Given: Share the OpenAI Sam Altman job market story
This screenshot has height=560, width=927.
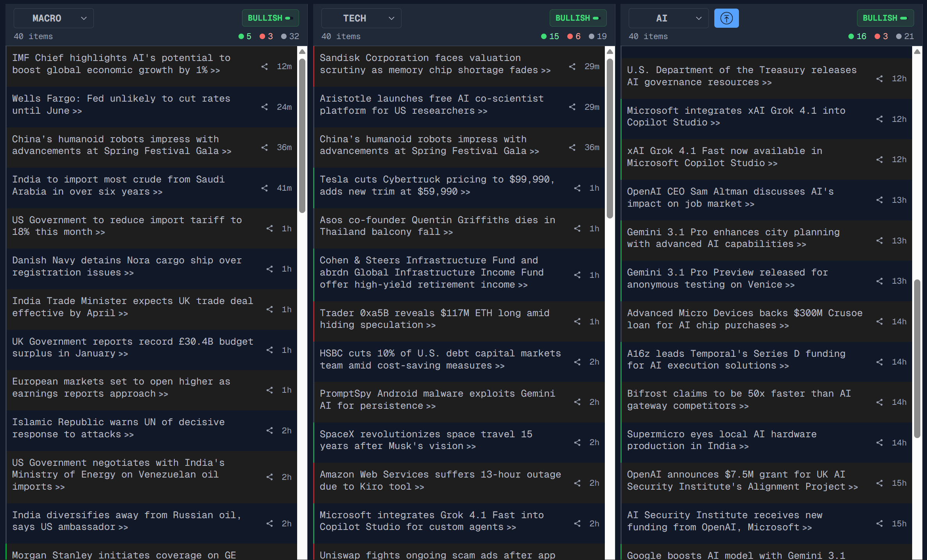Looking at the screenshot, I should pyautogui.click(x=879, y=200).
